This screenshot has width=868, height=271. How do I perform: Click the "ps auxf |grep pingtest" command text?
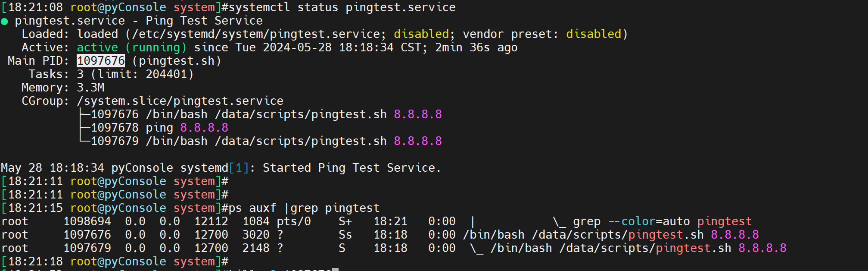tap(304, 208)
